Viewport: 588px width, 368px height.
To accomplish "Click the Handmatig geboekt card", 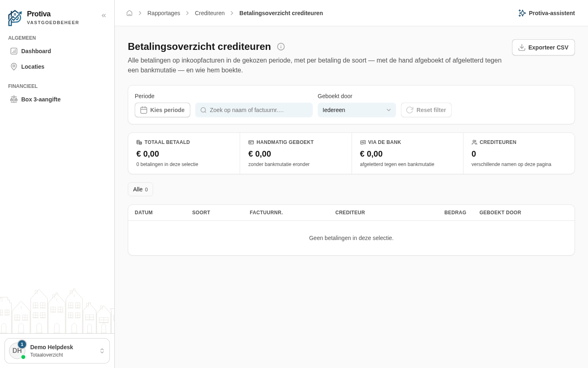I will coord(296,153).
